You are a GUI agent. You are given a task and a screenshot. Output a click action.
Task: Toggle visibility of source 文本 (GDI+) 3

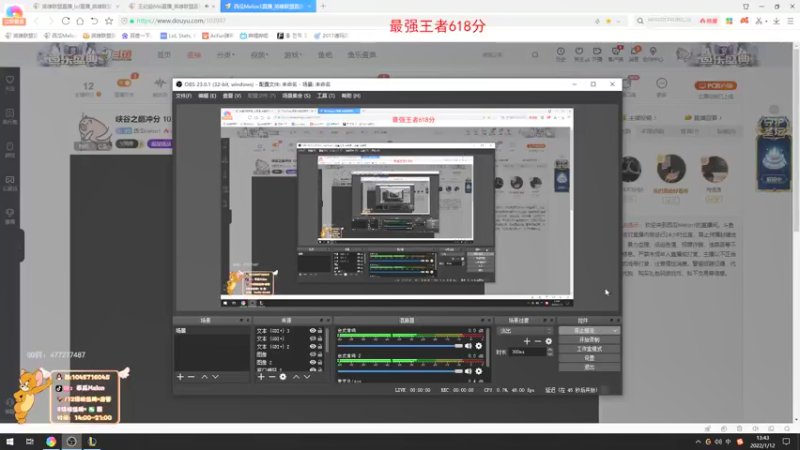[x=313, y=331]
